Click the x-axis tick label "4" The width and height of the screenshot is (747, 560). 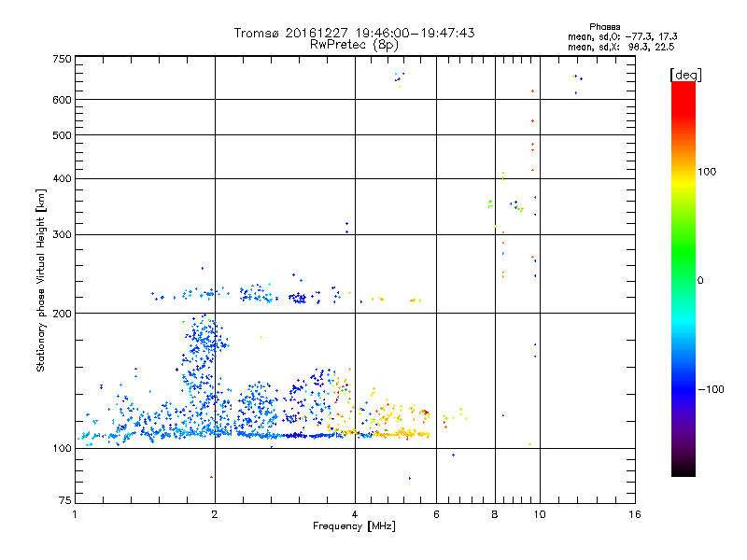[355, 514]
